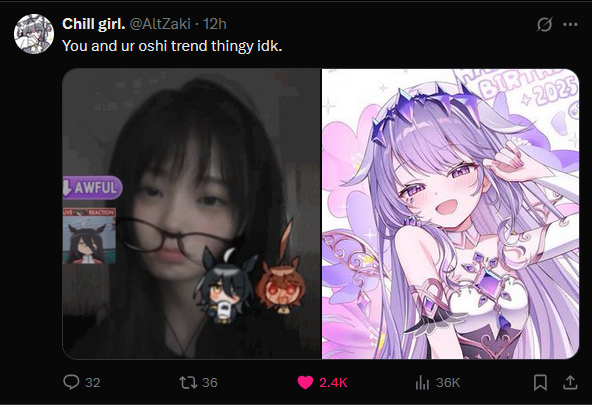Repost using the retweet arrows icon
The height and width of the screenshot is (405, 592).
tap(188, 382)
